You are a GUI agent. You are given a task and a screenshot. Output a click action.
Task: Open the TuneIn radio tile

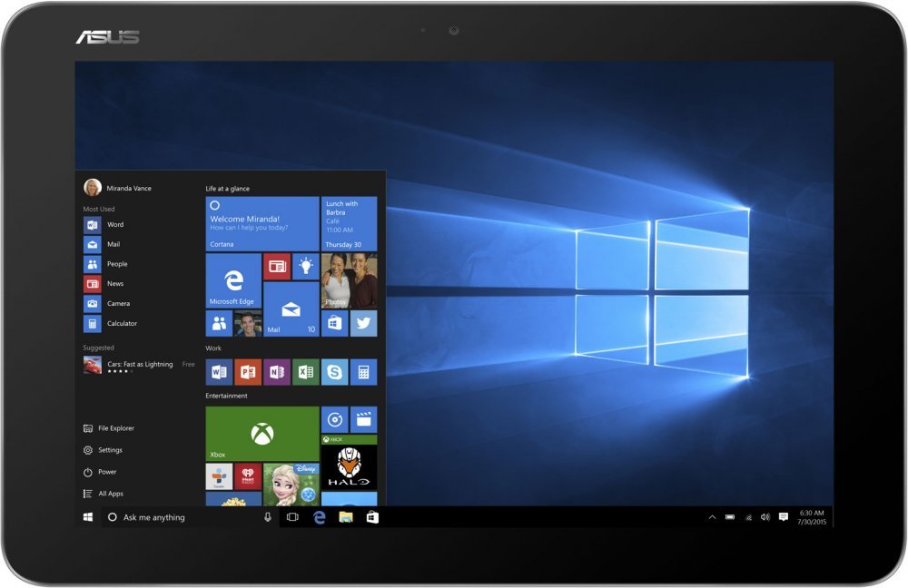pos(219,476)
